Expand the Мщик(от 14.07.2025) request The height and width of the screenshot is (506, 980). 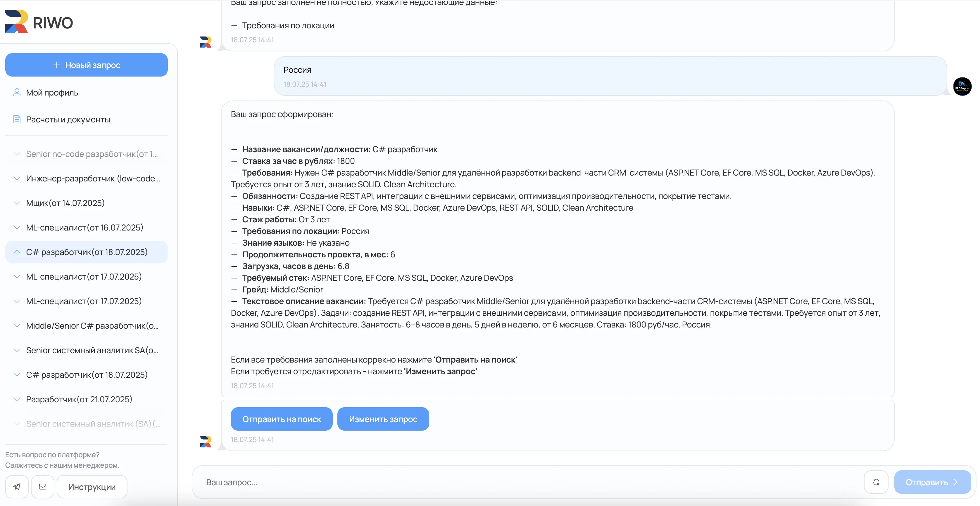[17, 203]
